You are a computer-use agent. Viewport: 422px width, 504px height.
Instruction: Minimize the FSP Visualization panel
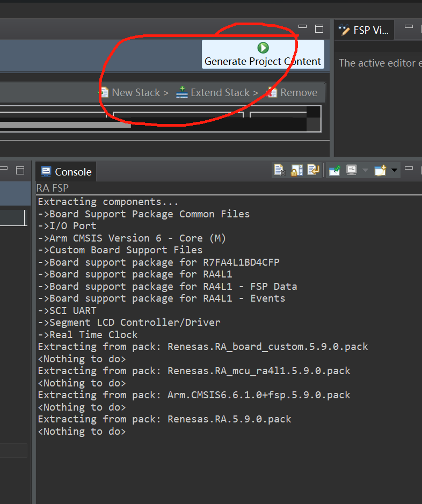tap(409, 26)
